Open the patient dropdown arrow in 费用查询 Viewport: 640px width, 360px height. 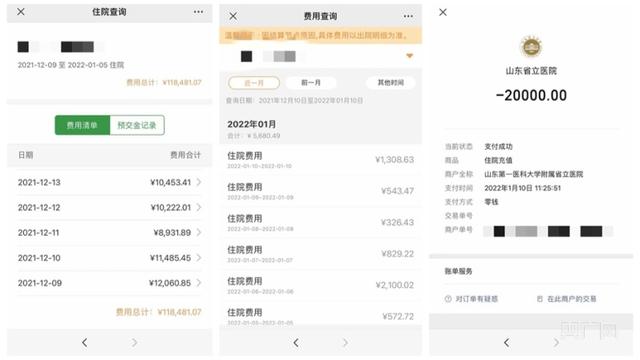coord(409,56)
